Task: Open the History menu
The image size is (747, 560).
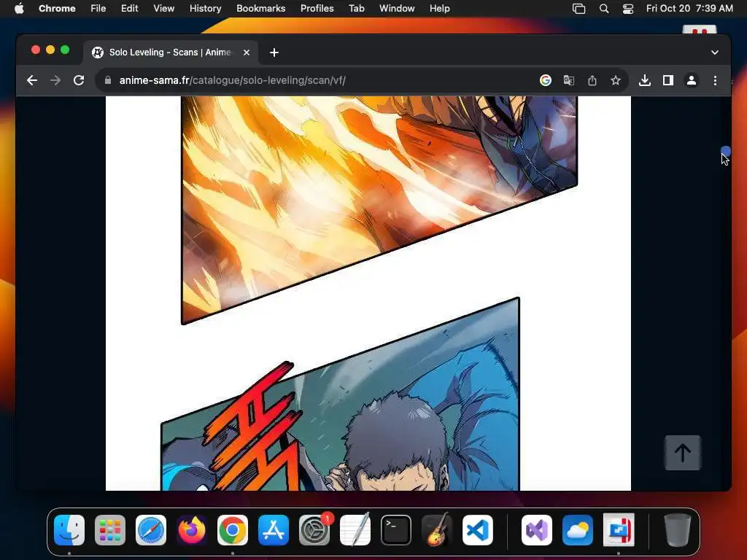Action: [205, 9]
